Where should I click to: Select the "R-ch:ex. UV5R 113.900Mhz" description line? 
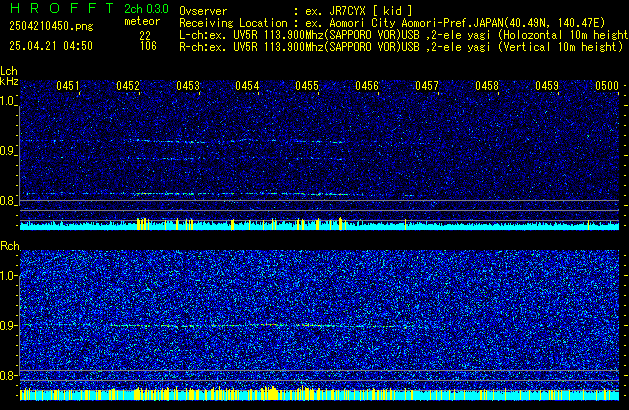(401, 47)
